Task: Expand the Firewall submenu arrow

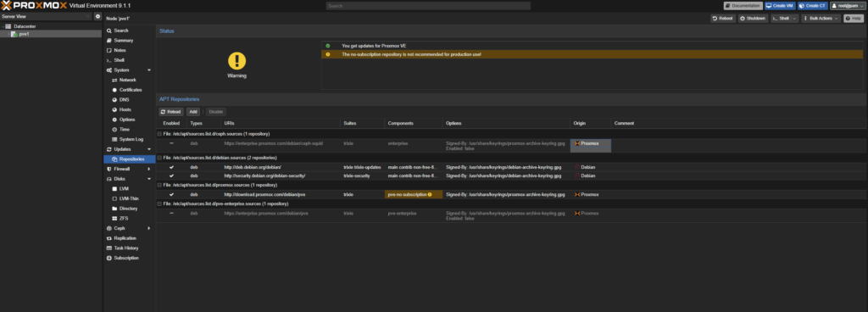Action: (x=149, y=169)
